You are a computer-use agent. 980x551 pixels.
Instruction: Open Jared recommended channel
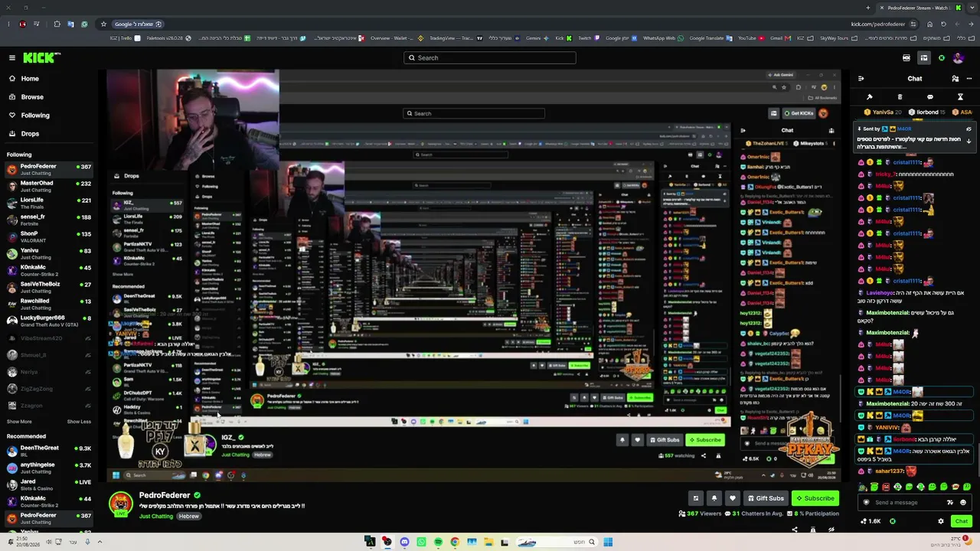pyautogui.click(x=49, y=484)
